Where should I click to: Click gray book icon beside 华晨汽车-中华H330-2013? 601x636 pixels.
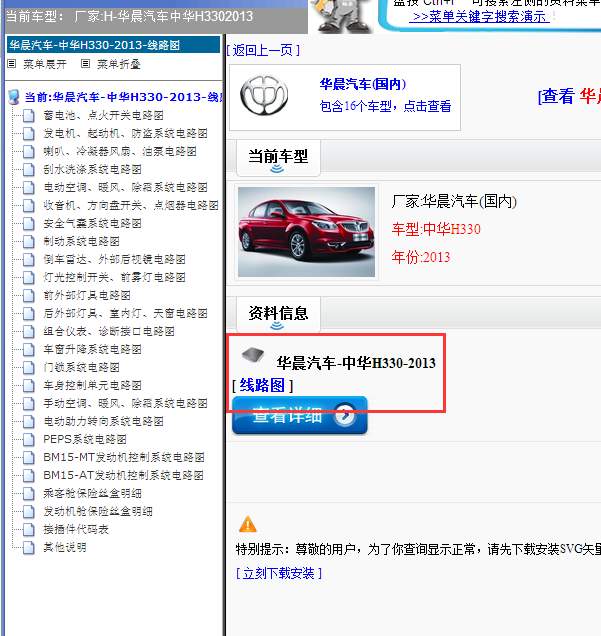[253, 355]
